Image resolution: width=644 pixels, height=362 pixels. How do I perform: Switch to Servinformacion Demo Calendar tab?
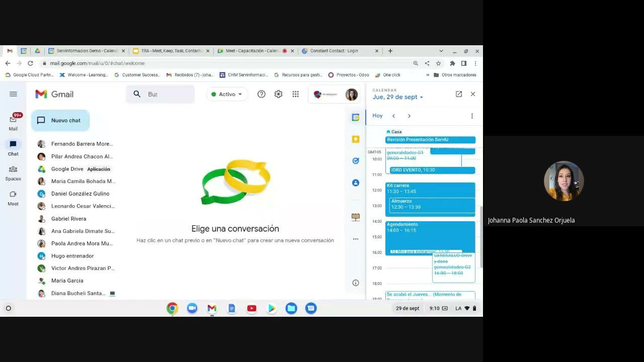87,51
